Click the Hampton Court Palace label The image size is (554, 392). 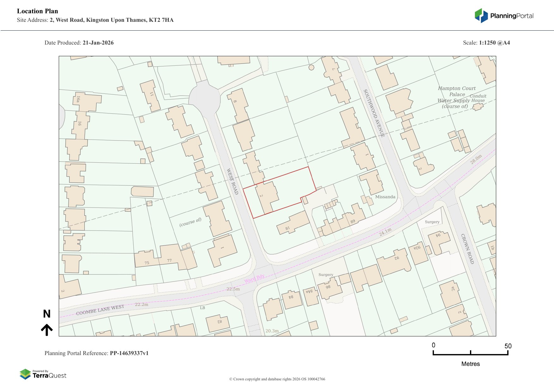click(x=456, y=91)
